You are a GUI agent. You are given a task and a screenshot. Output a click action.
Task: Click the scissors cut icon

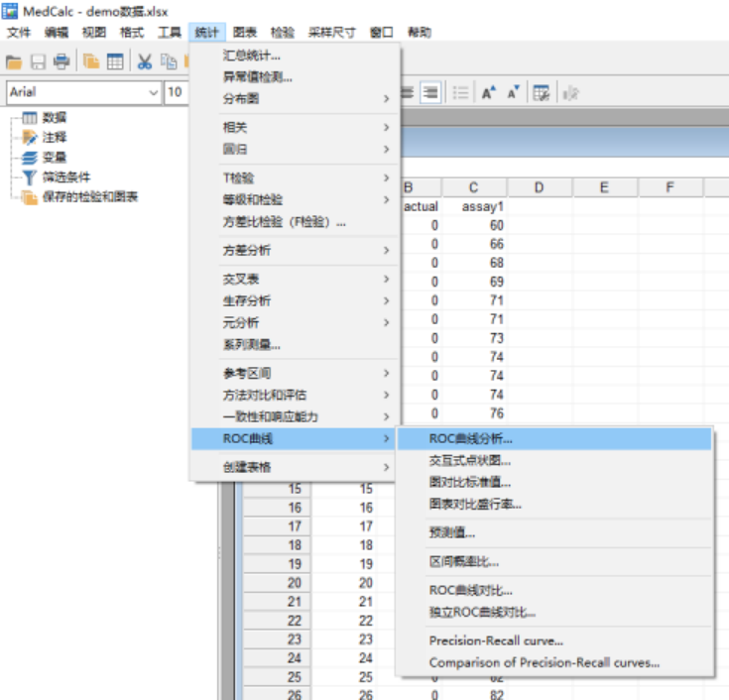[x=145, y=61]
